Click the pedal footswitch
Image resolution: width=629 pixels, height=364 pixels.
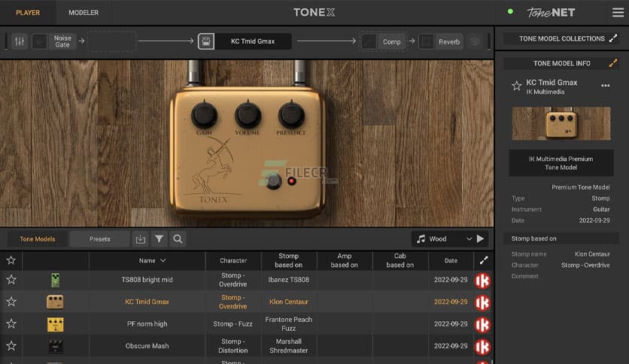coord(273,181)
